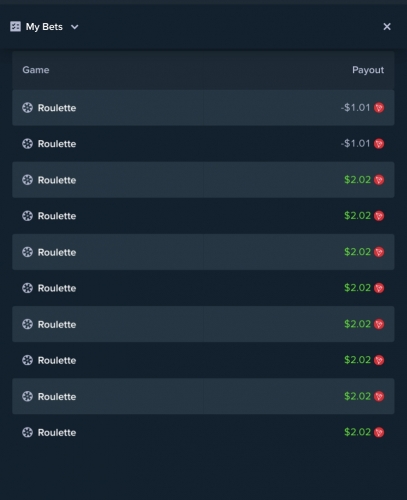Expand the My Bets dropdown chevron
The image size is (407, 500).
click(x=75, y=27)
